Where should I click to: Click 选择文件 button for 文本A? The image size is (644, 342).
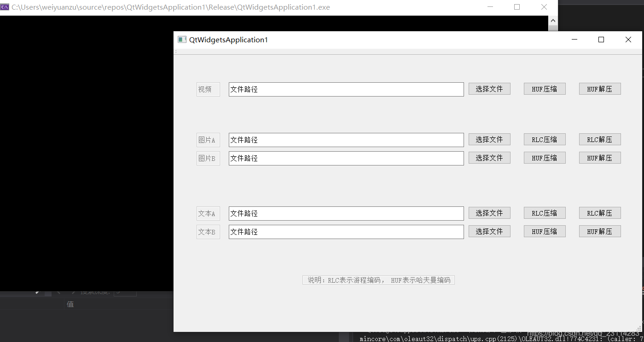(x=489, y=213)
